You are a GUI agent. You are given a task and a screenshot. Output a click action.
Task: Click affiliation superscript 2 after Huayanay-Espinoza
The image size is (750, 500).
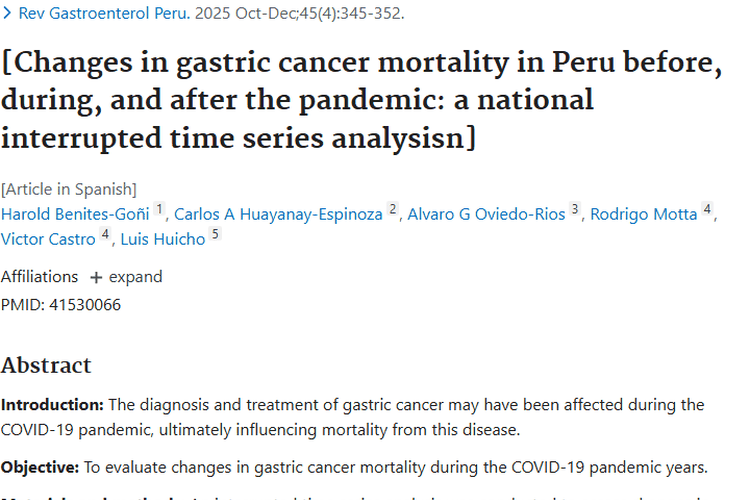(393, 210)
